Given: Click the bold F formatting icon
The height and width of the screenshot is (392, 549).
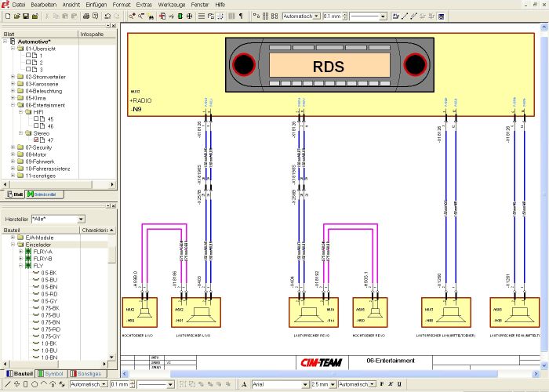Looking at the screenshot, I should tap(380, 385).
